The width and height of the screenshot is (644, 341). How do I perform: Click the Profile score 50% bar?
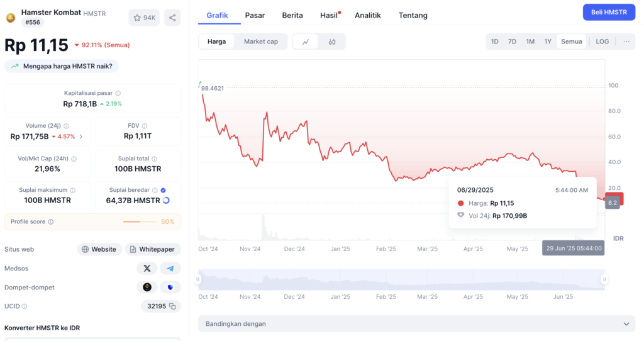click(93, 222)
